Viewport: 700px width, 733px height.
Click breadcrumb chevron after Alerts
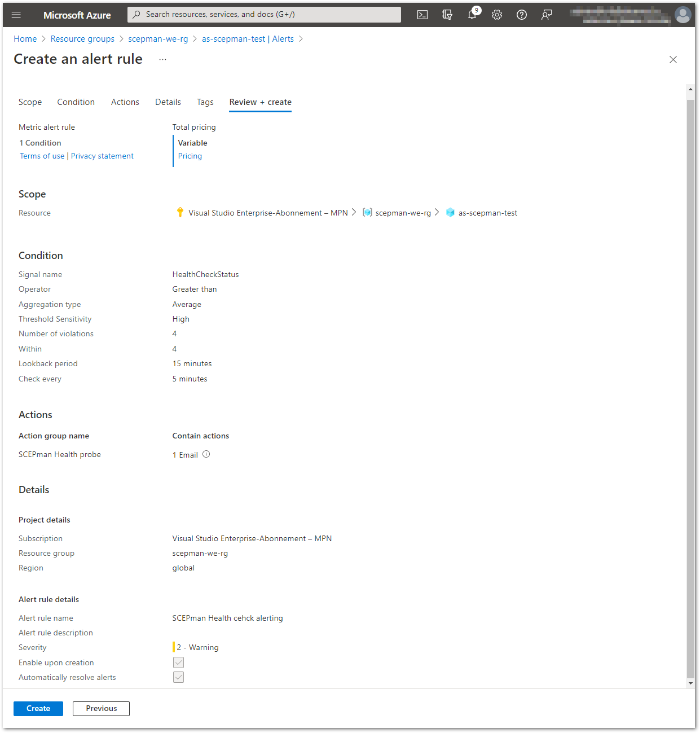(301, 39)
